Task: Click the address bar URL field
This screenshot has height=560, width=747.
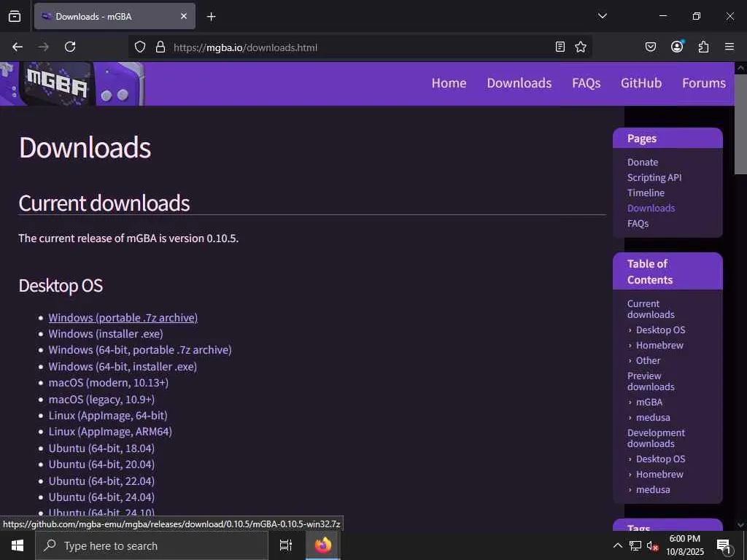Action: coord(360,47)
